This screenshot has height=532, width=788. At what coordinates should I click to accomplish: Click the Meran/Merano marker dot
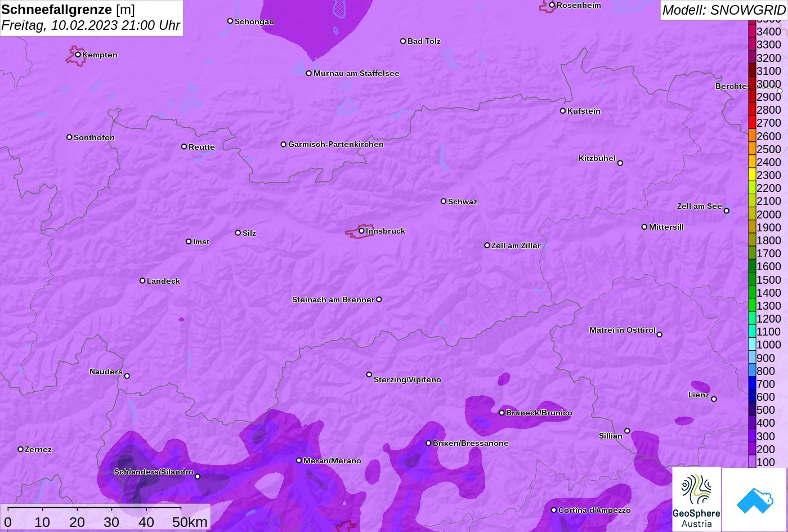pyautogui.click(x=299, y=461)
